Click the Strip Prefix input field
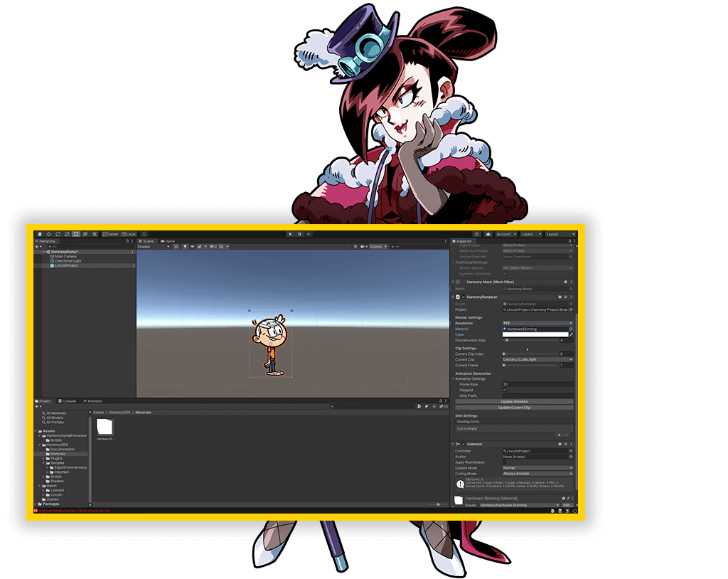 point(537,396)
